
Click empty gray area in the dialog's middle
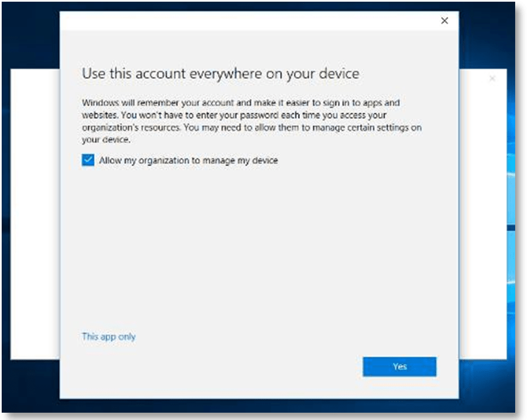pos(259,248)
